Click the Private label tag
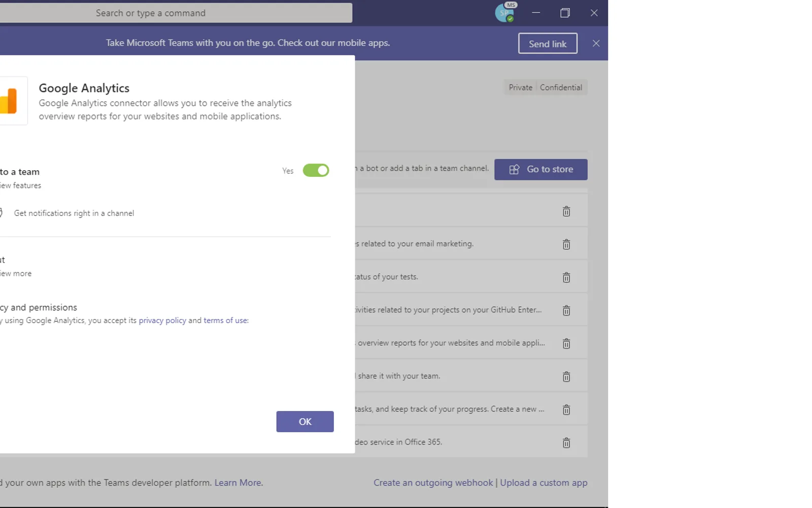This screenshot has width=812, height=508. (x=521, y=87)
